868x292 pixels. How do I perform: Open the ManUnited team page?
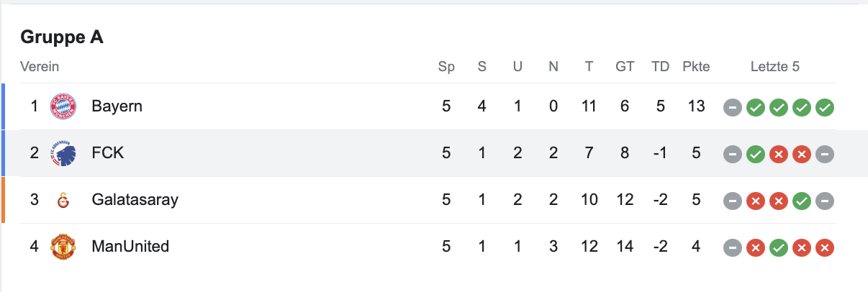tap(130, 247)
